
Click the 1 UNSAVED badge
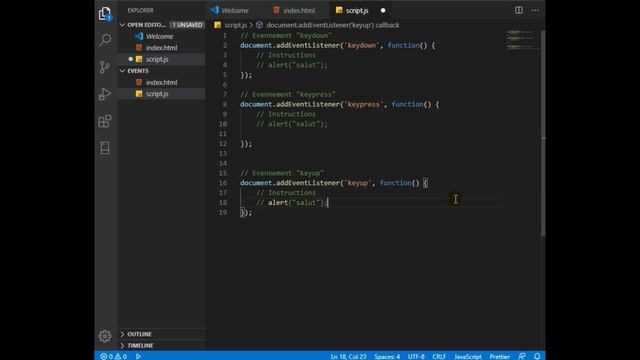[187, 25]
